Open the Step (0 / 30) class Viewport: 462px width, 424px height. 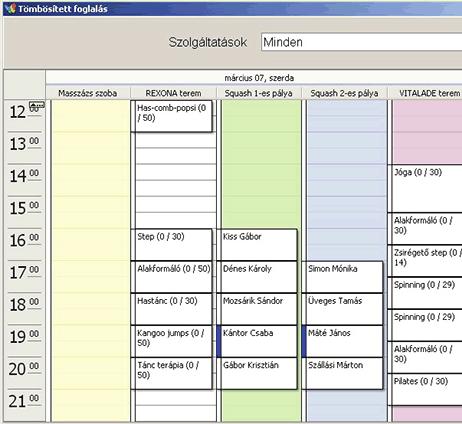(171, 244)
